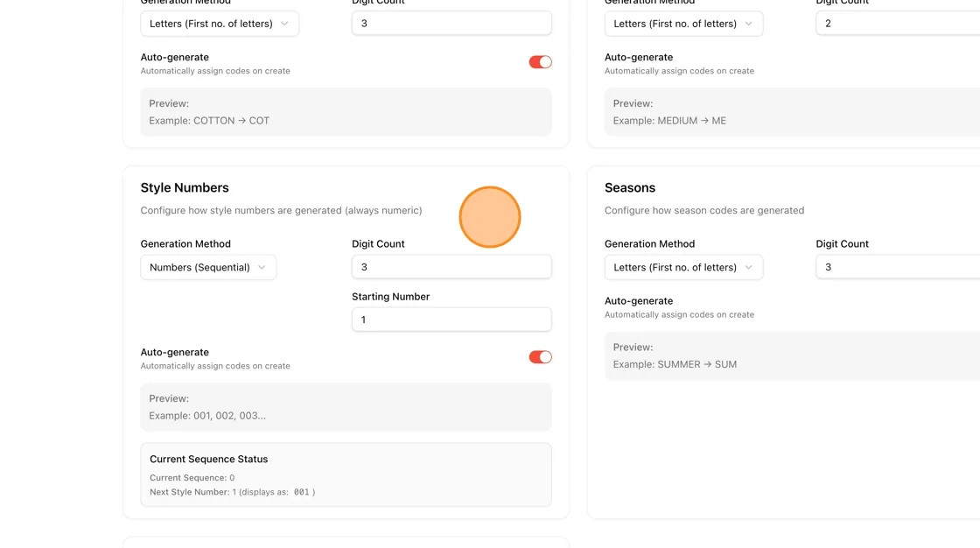The width and height of the screenshot is (980, 548).
Task: Select the 'Next Style Number: 1' line
Action: (232, 492)
